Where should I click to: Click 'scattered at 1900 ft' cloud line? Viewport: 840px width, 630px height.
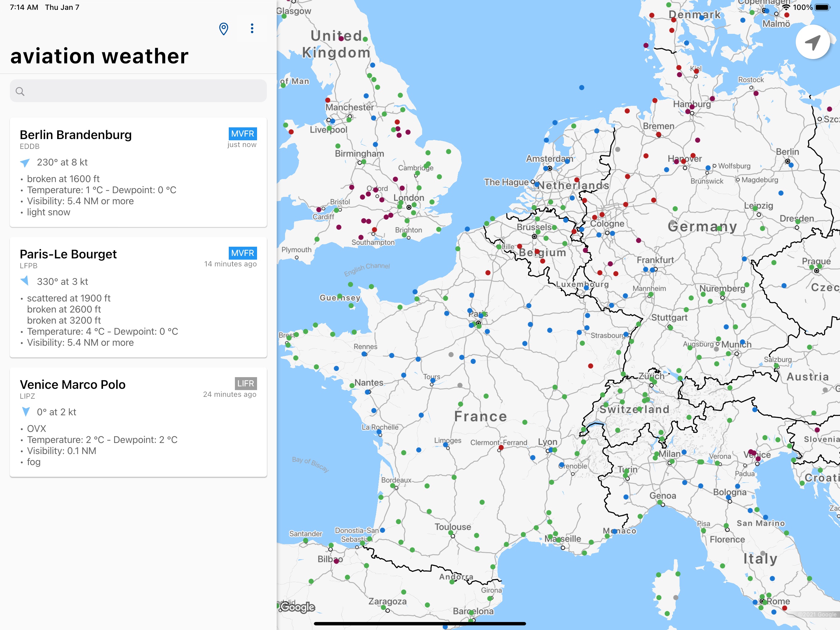tap(69, 298)
